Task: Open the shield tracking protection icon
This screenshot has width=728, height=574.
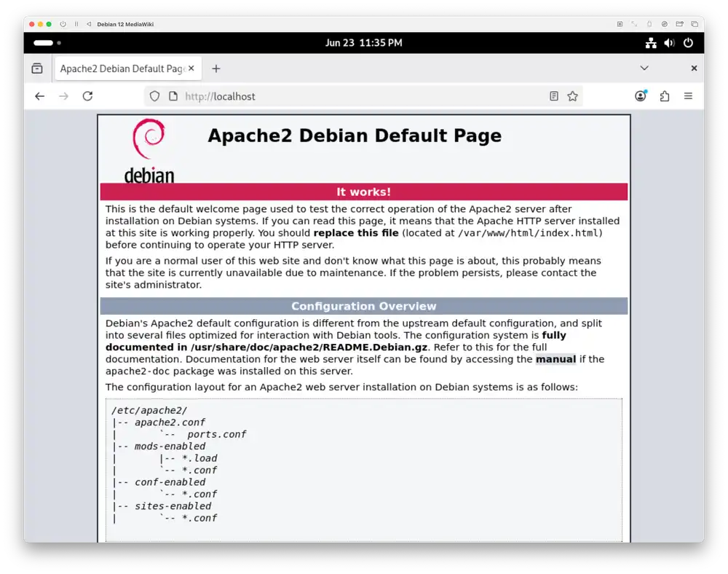Action: coord(154,96)
